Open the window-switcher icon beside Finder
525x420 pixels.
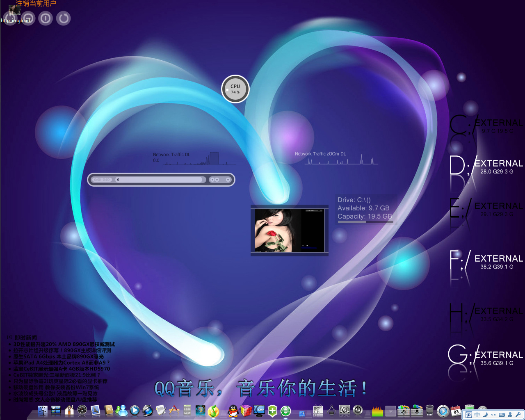point(56,411)
